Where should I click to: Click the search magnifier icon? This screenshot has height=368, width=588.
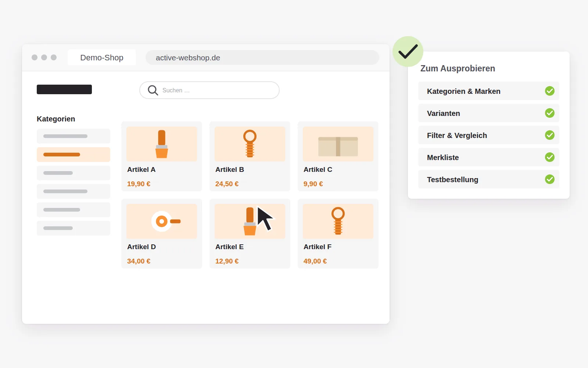[153, 90]
